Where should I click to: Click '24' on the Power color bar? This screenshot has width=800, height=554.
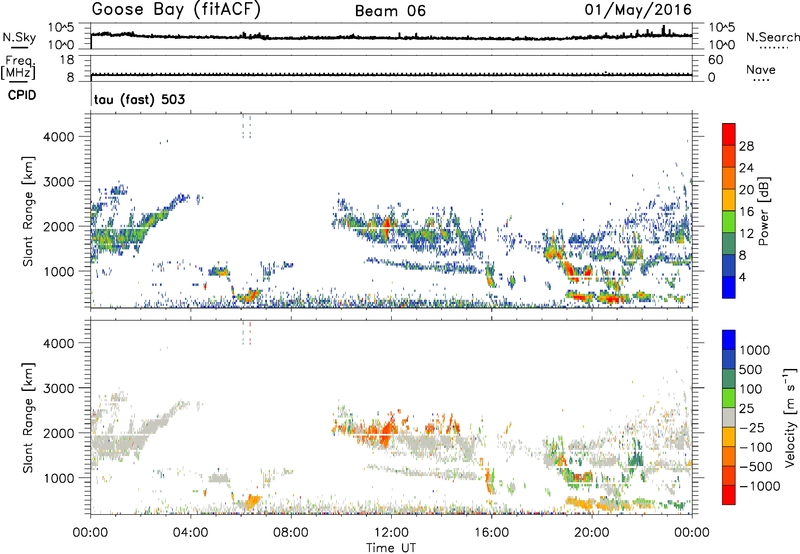746,168
